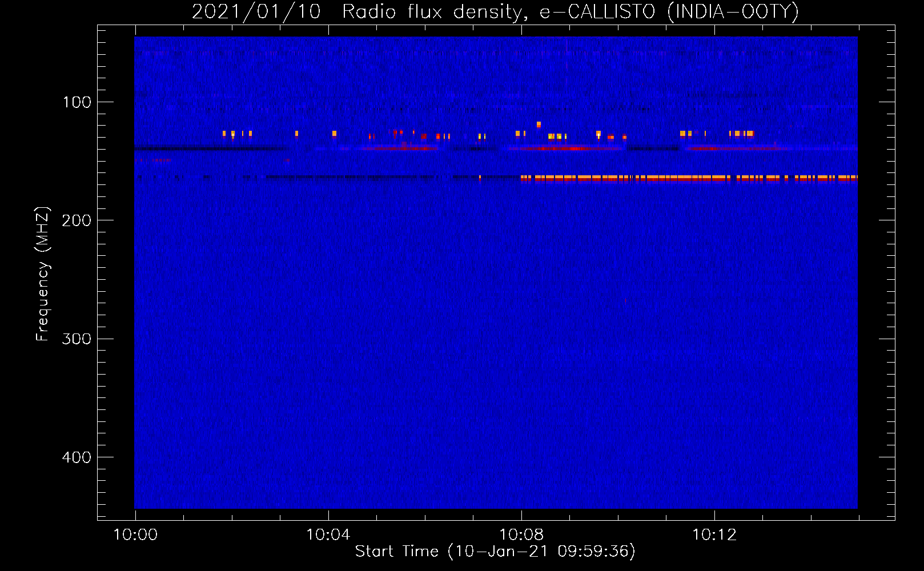Click the plot title '2021/01/10 Radio flux density'
Viewport: 924px width, 571px height.
pos(495,12)
